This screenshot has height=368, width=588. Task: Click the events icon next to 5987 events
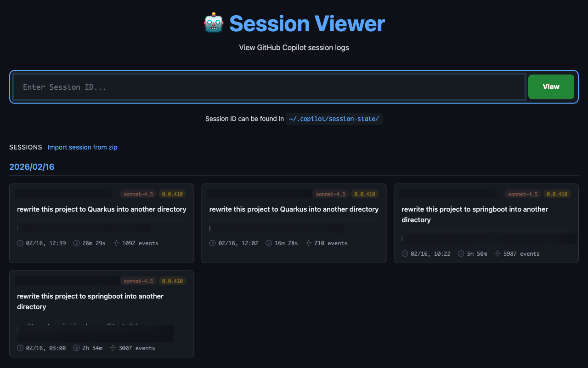tap(498, 253)
